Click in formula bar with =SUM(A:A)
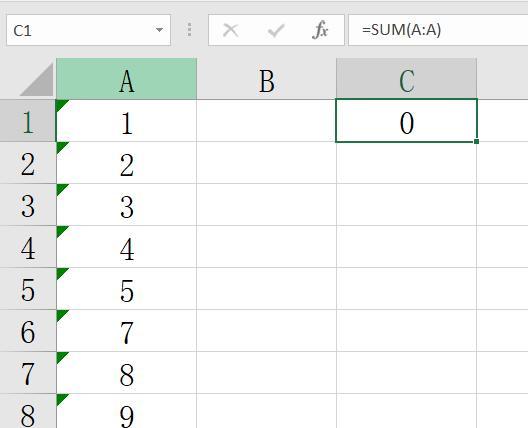This screenshot has height=428, width=528. pyautogui.click(x=438, y=30)
